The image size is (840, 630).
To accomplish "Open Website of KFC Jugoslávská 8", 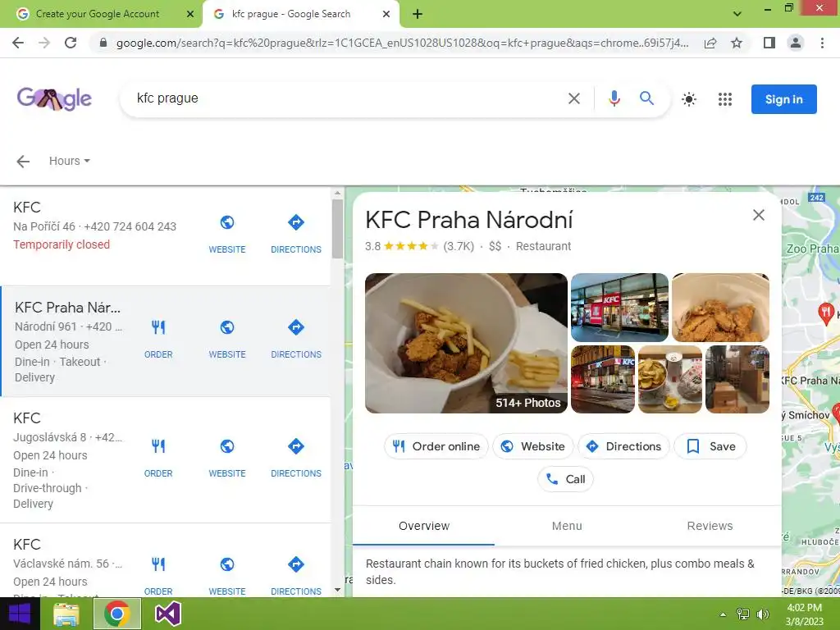I will [x=227, y=458].
